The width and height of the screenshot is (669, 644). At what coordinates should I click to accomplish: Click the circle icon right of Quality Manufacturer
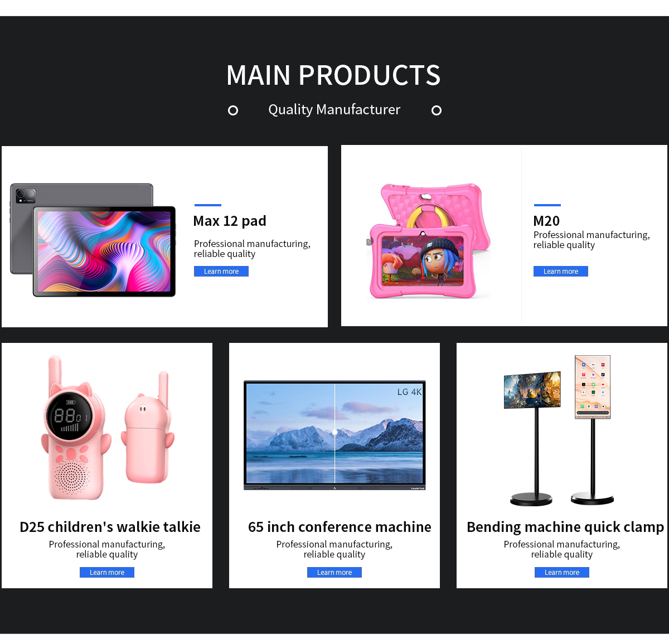437,110
